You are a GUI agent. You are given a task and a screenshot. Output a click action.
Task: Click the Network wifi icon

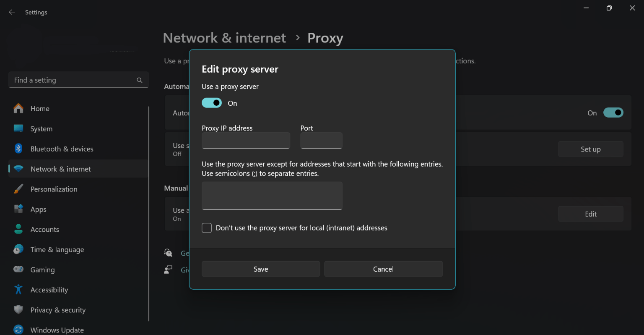(18, 169)
